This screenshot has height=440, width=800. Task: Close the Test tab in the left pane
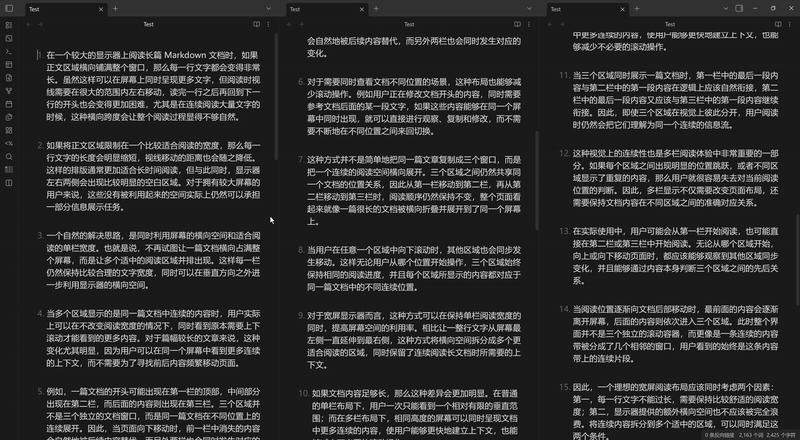coord(101,9)
